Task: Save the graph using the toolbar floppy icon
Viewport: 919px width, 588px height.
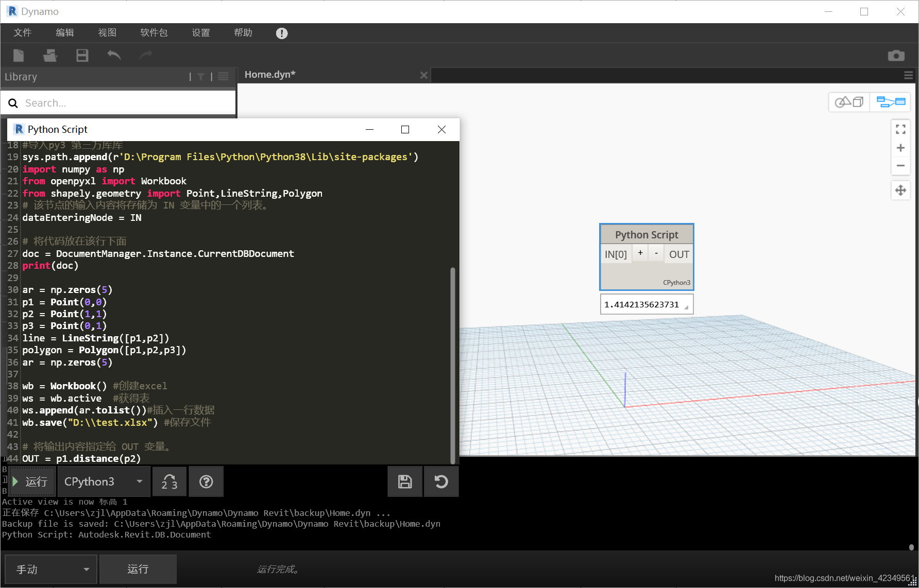Action: pyautogui.click(x=82, y=55)
